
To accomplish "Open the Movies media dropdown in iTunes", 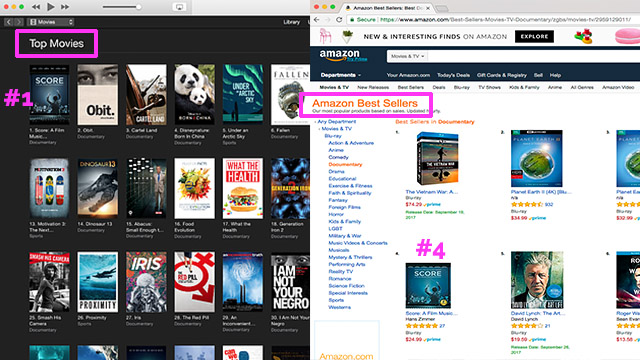I will (x=51, y=22).
